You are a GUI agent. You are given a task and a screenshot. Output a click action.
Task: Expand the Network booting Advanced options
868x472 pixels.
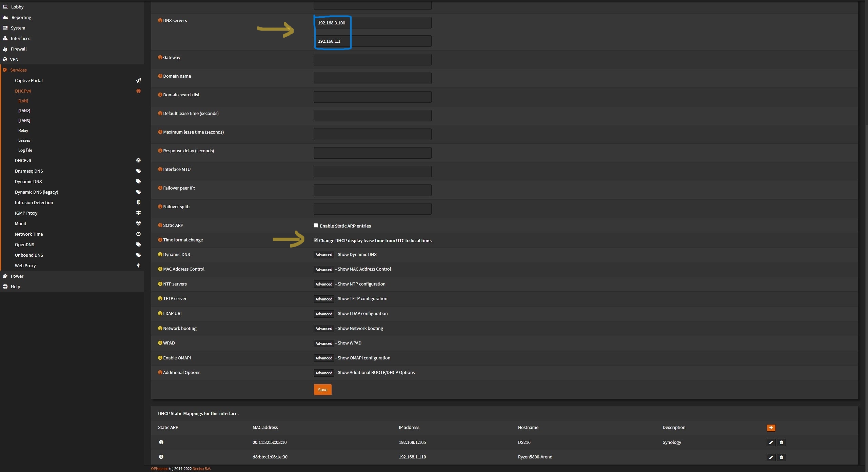tap(323, 329)
